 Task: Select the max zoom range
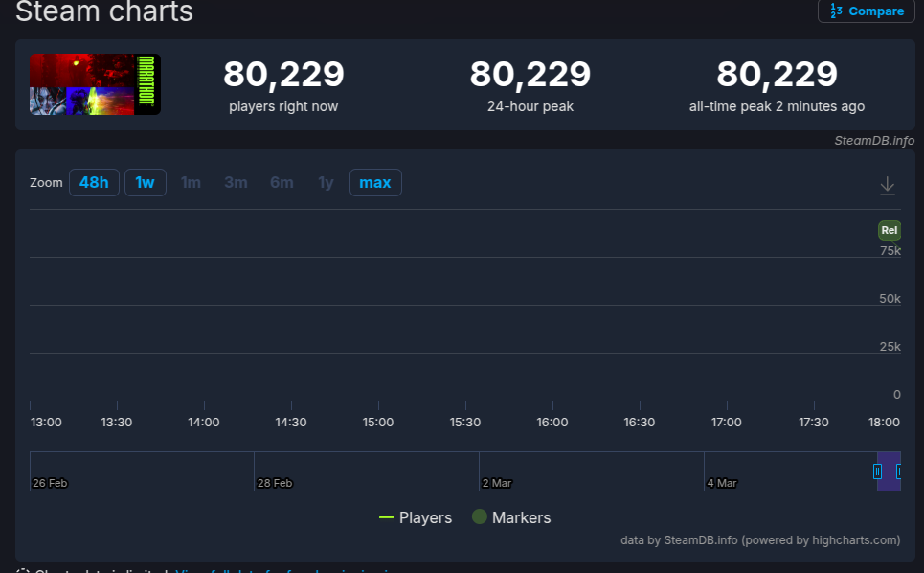coord(375,182)
